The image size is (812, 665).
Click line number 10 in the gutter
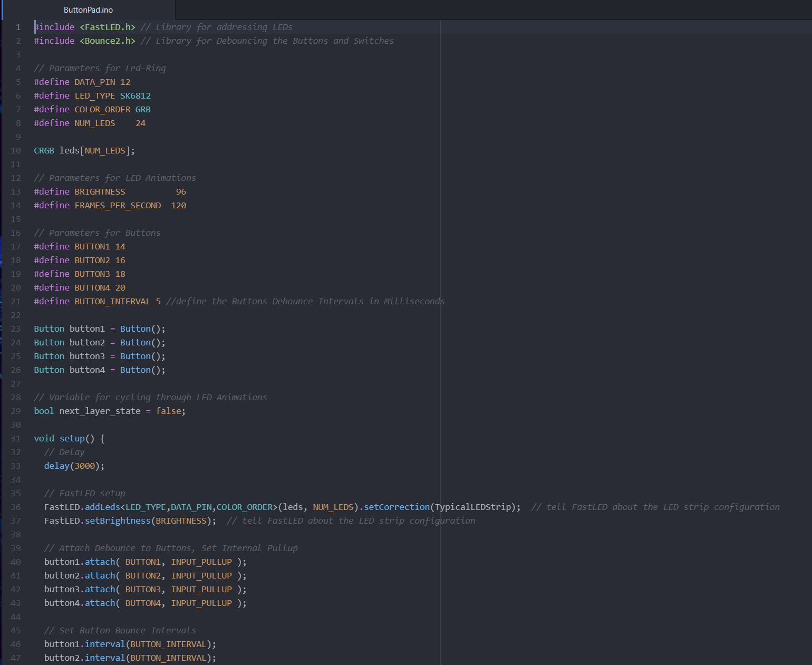16,151
